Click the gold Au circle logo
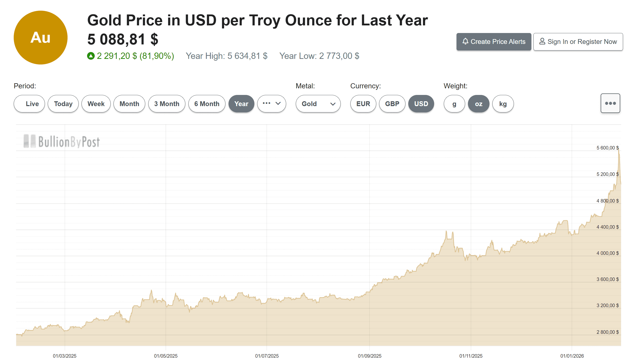 41,38
